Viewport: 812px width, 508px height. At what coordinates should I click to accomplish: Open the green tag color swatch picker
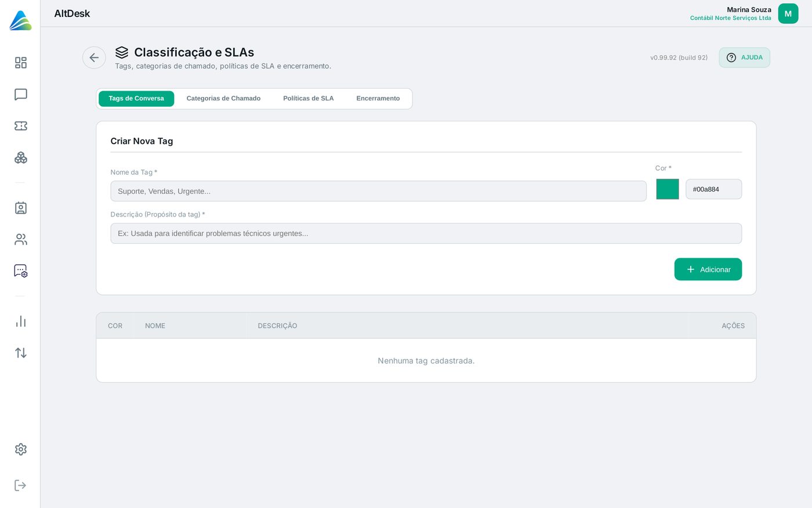coord(668,189)
